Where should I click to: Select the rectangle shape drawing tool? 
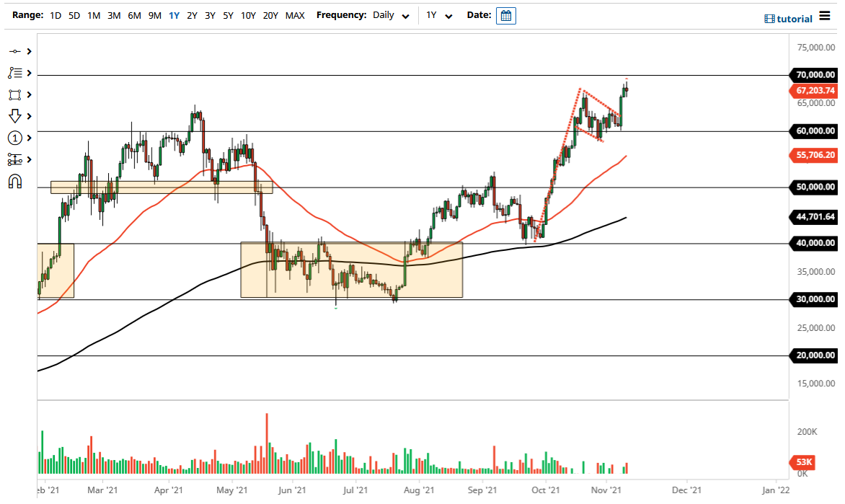(x=14, y=94)
